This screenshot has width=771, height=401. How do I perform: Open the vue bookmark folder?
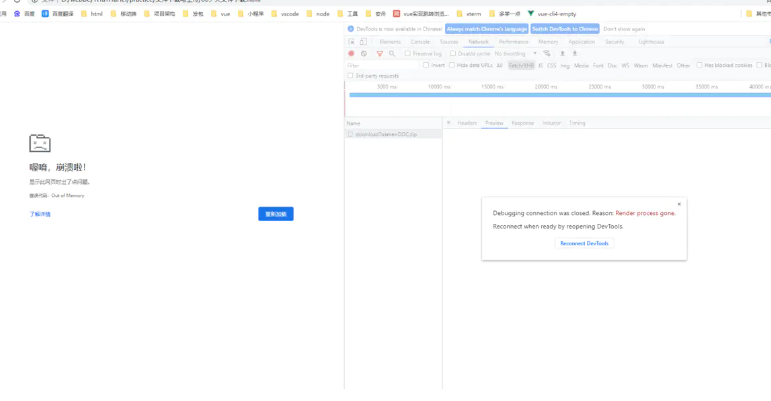coord(221,14)
